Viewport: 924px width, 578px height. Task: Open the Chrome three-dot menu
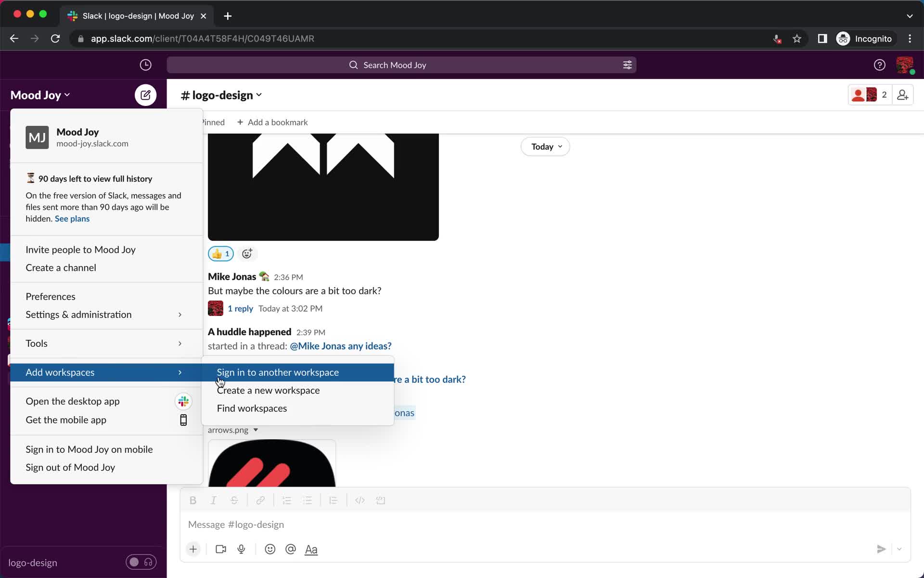(910, 39)
